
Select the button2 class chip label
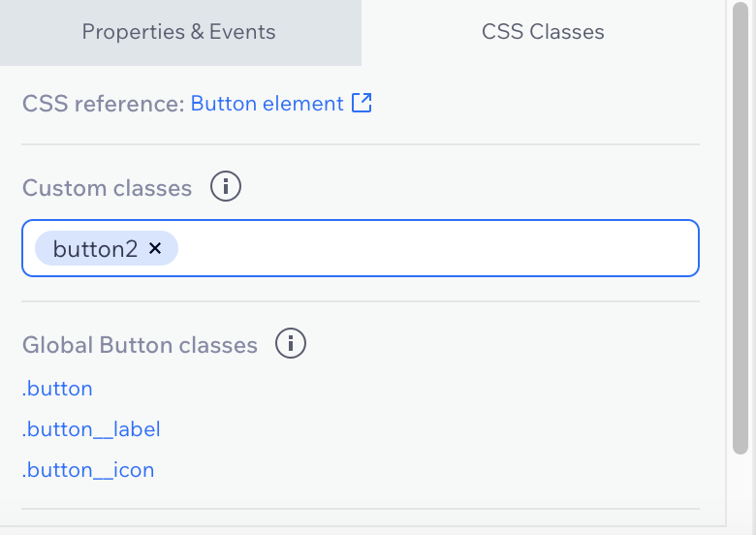[x=95, y=249]
